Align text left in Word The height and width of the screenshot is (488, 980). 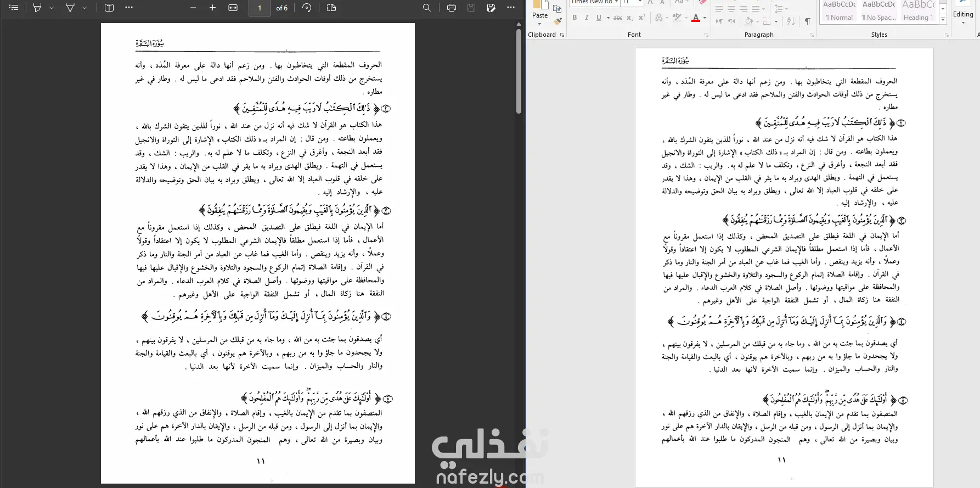719,9
